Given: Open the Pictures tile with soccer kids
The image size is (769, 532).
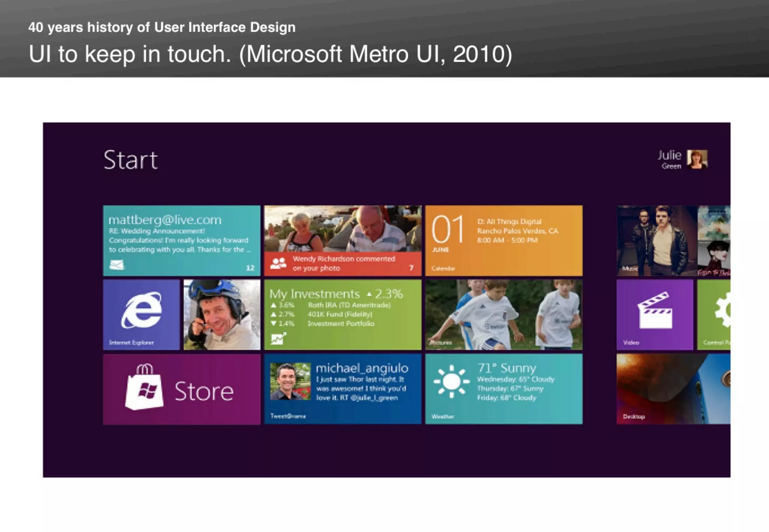Looking at the screenshot, I should tap(504, 315).
